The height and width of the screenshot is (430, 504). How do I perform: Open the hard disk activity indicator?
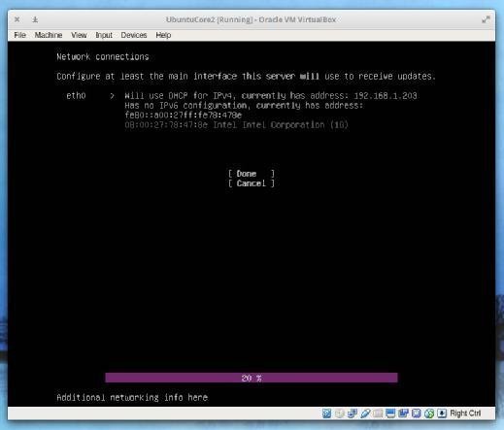(326, 413)
